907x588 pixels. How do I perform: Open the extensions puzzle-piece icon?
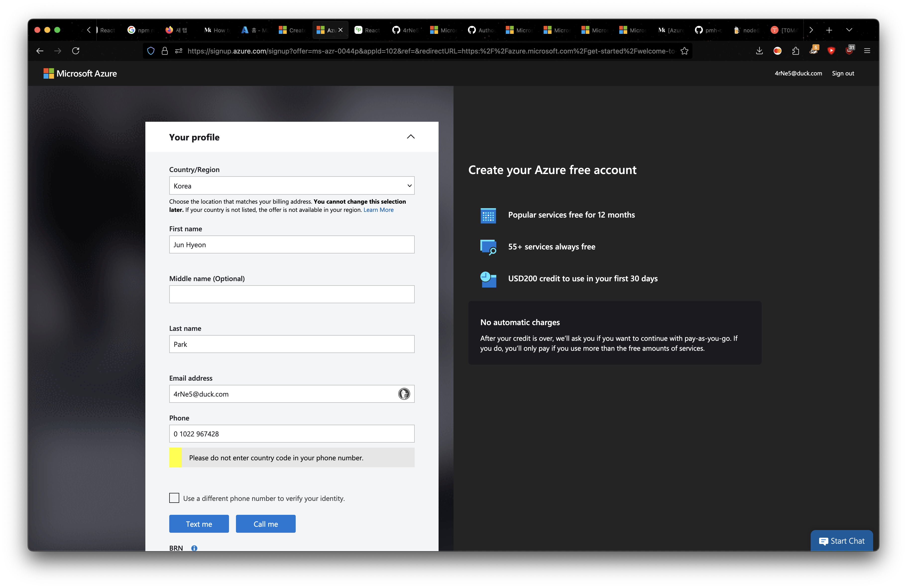795,51
